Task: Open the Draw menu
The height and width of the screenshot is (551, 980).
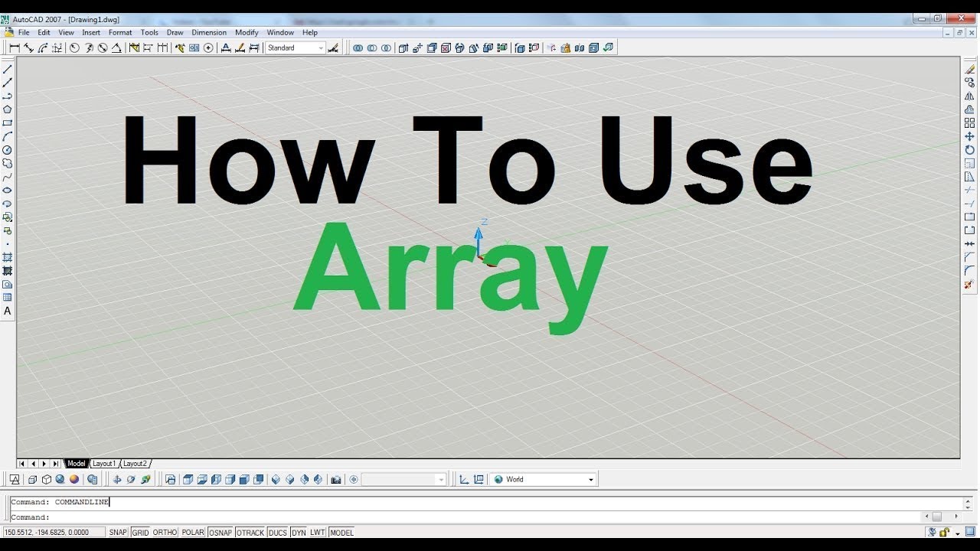Action: [x=175, y=32]
